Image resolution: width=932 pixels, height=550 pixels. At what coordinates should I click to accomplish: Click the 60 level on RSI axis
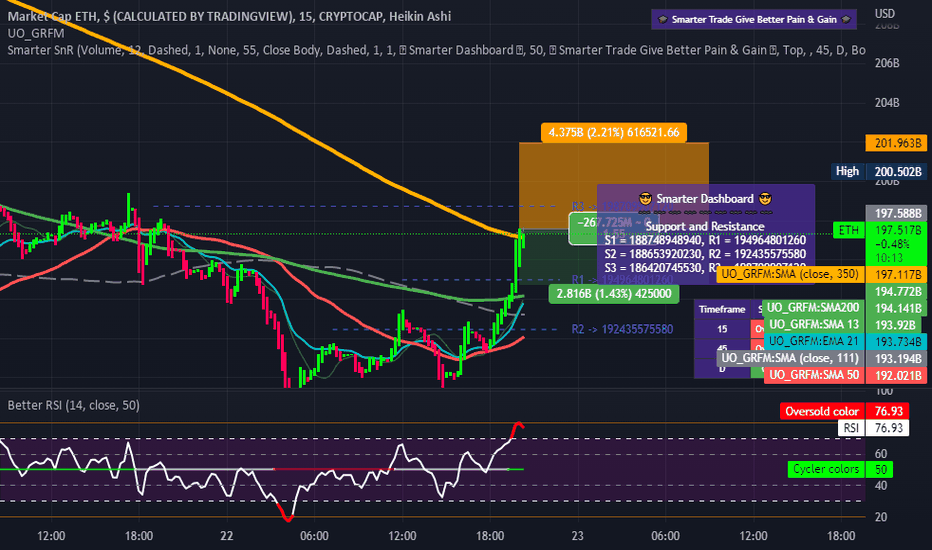tap(880, 454)
